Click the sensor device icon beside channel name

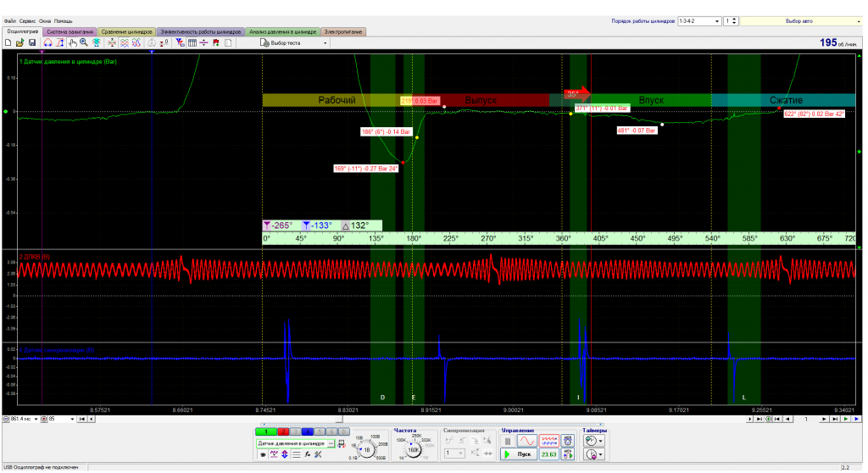tap(342, 443)
